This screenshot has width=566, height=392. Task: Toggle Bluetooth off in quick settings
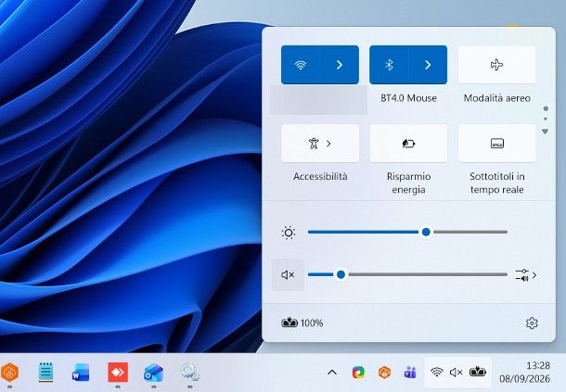pyautogui.click(x=389, y=65)
